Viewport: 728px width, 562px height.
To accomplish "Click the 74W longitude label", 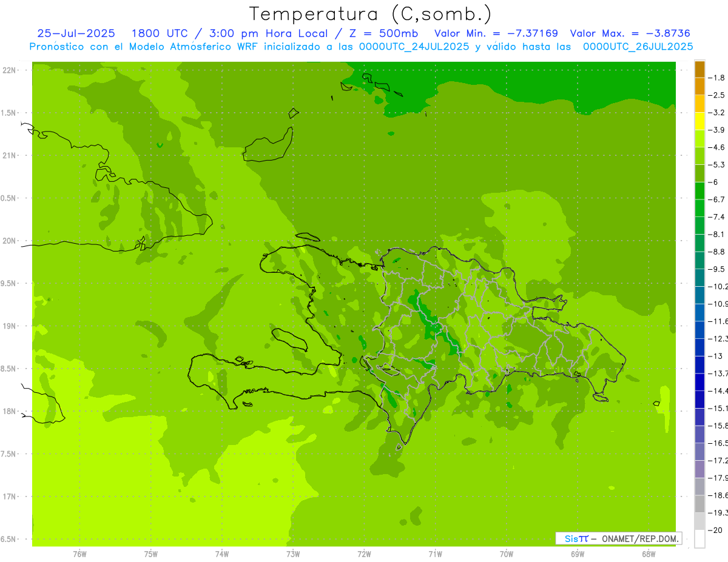I will click(222, 554).
